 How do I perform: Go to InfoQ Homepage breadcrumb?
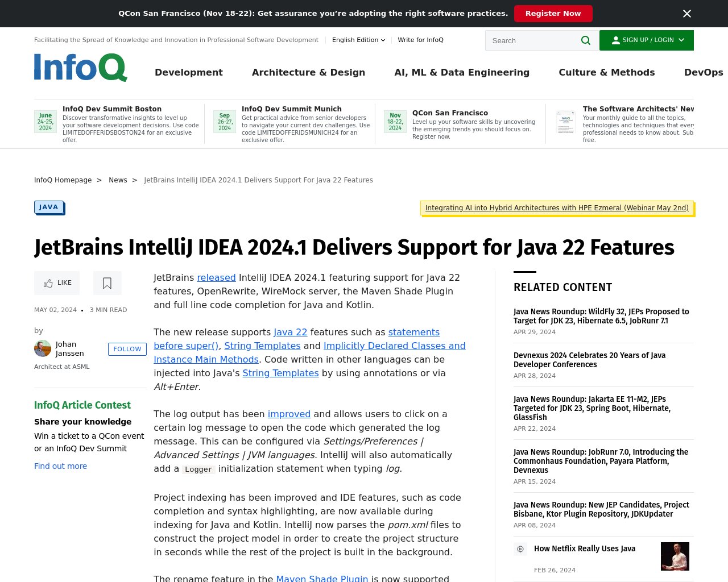(63, 180)
